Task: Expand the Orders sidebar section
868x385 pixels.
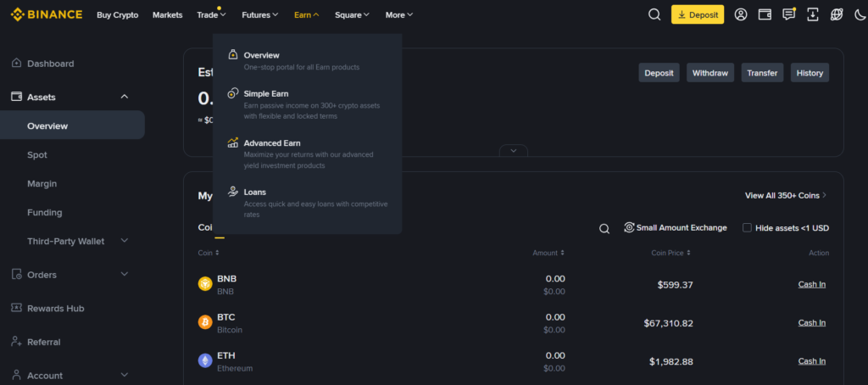Action: tap(125, 274)
